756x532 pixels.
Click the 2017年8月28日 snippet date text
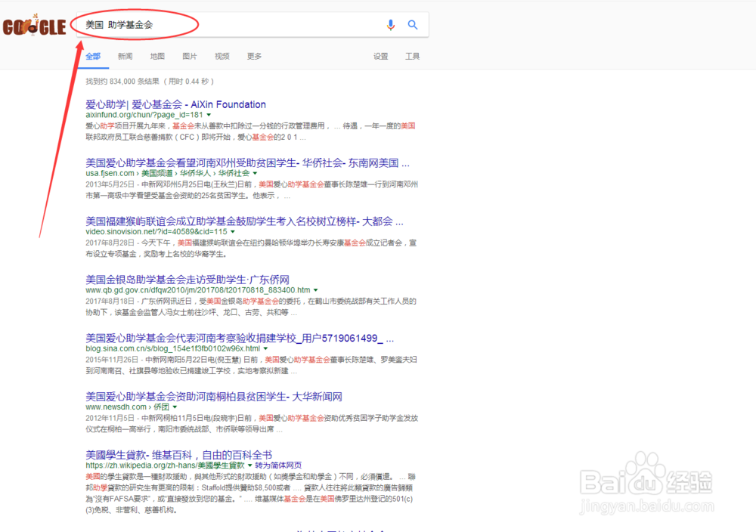(108, 243)
